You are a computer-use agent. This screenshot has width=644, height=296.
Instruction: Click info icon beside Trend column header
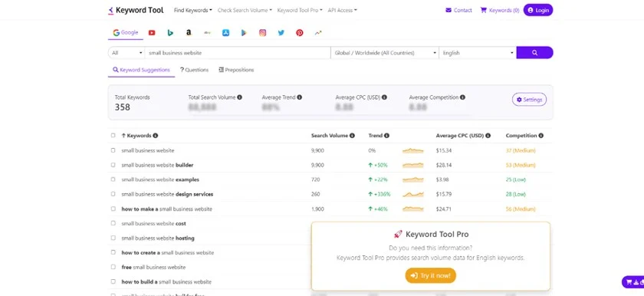coord(387,136)
